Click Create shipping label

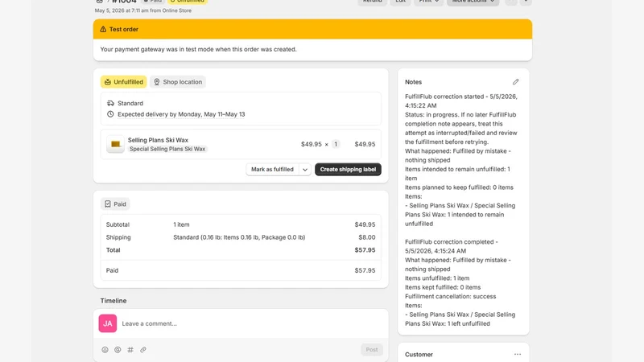click(x=348, y=170)
